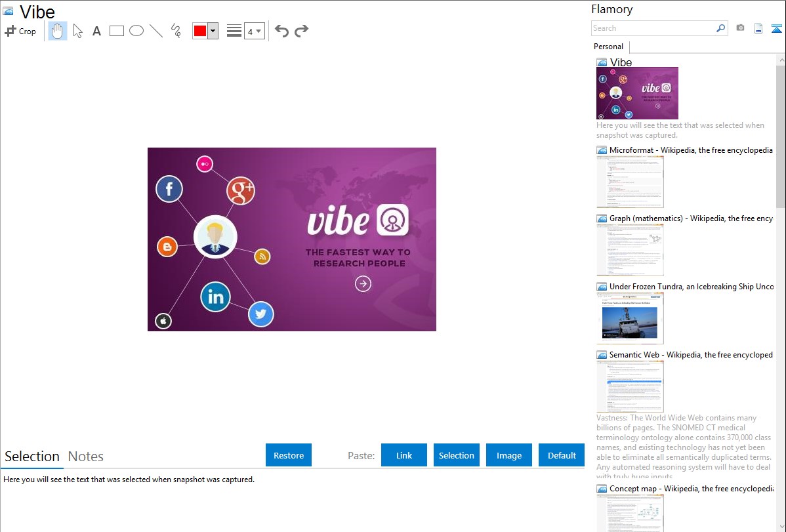Screen dimensions: 786x532
Task: Click the snapshot icon beside Microformat title
Action: (602, 150)
